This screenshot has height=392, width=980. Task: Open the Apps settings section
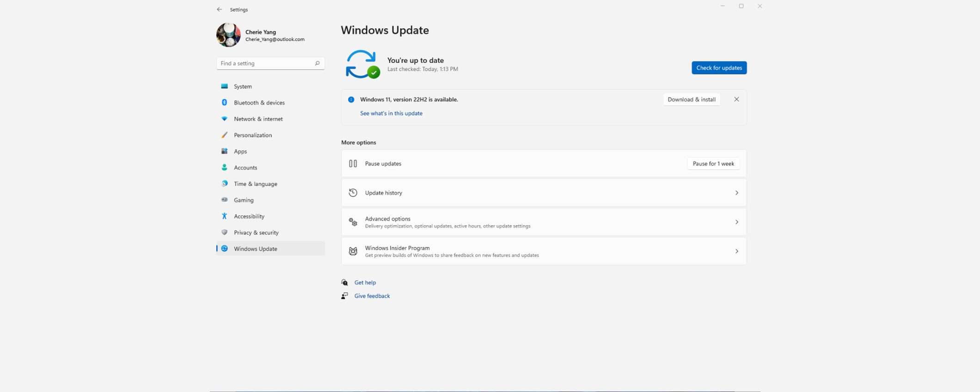pos(240,151)
